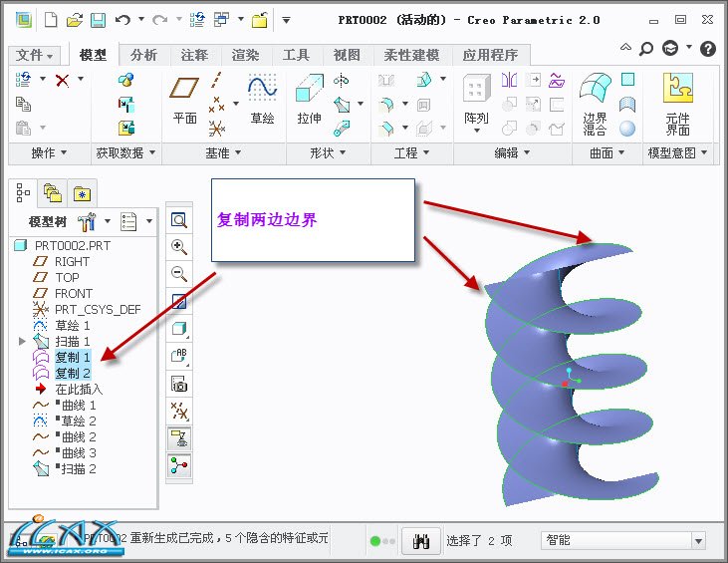
Task: Click the 选择了 2 项 status text
Action: pos(479,541)
